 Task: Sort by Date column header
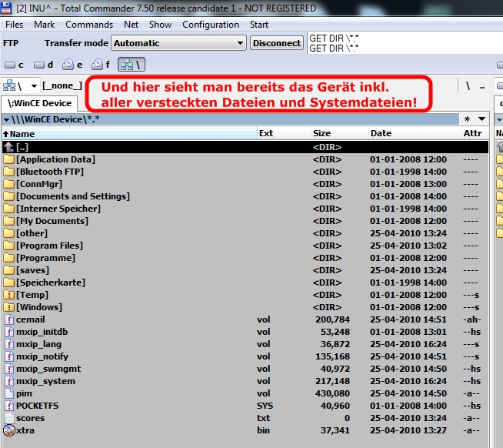[415, 133]
